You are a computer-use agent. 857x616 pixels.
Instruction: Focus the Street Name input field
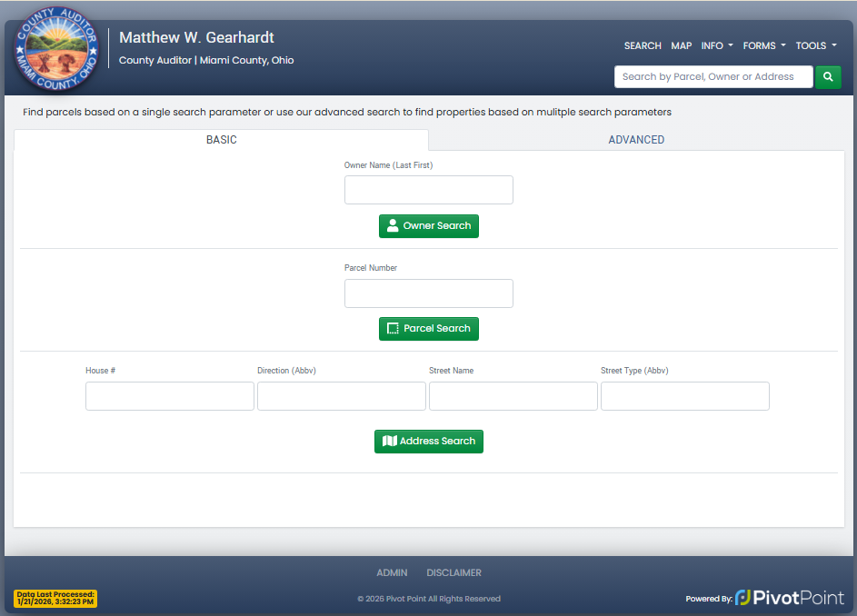click(x=513, y=396)
